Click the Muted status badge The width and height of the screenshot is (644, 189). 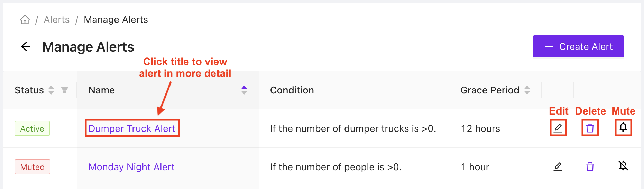tap(33, 167)
